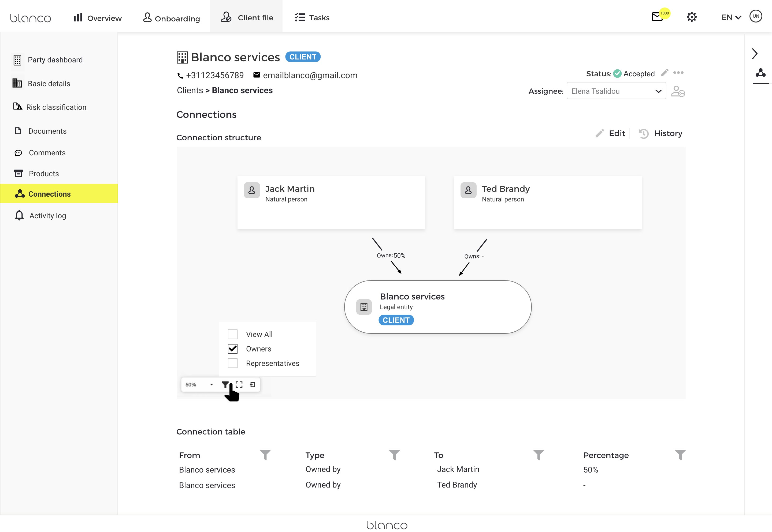772x532 pixels.
Task: Click the Clients breadcrumb link
Action: pyautogui.click(x=190, y=90)
